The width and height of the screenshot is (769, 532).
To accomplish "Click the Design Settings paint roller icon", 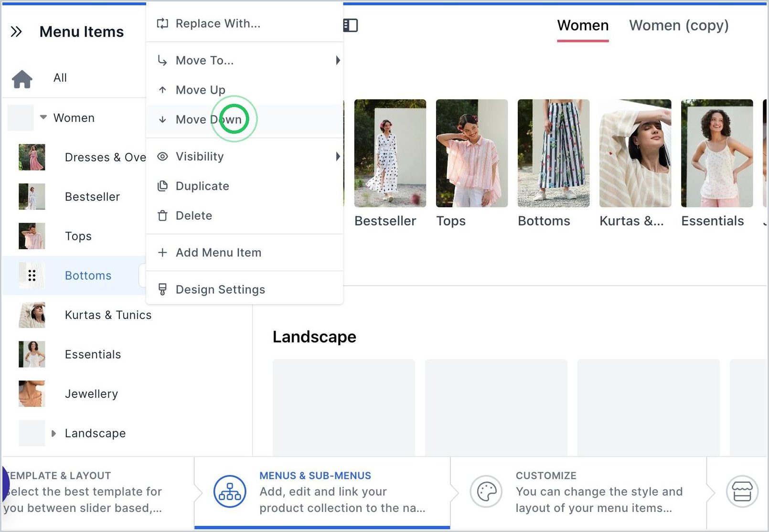I will (x=162, y=289).
